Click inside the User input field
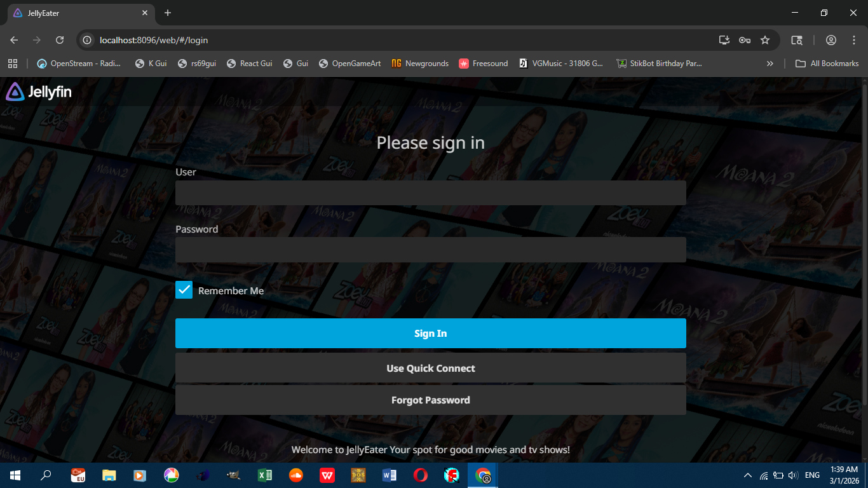The image size is (868, 488). (431, 192)
